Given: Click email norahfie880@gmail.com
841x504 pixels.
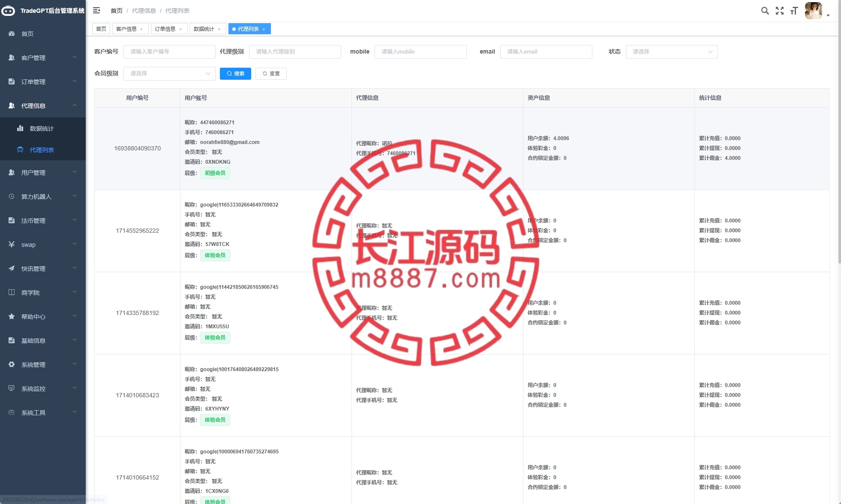Looking at the screenshot, I should [x=230, y=142].
